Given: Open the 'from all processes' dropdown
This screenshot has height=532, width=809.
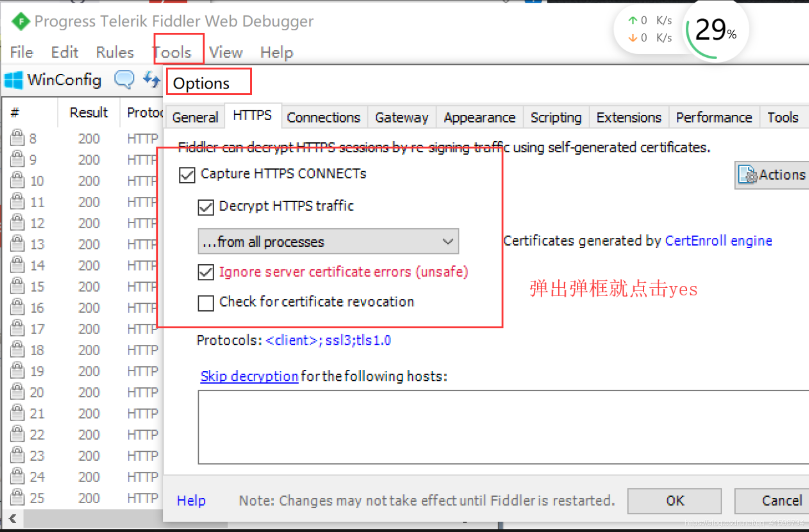Looking at the screenshot, I should coord(328,241).
